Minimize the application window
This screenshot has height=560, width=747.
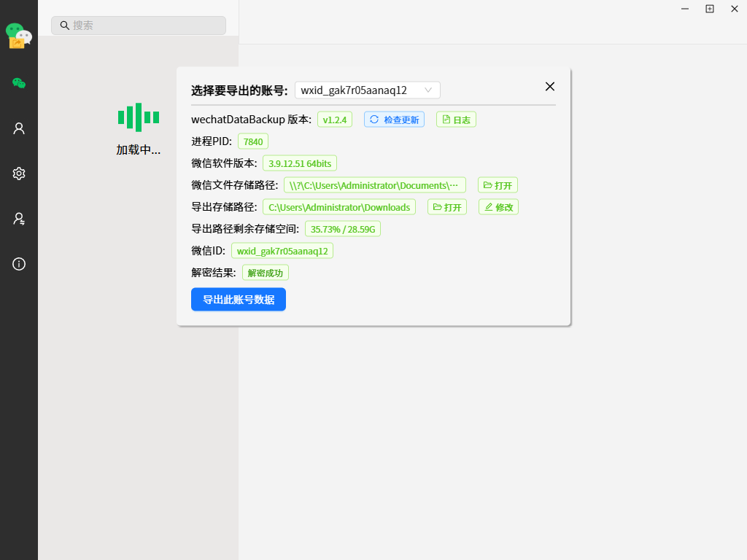tap(684, 9)
